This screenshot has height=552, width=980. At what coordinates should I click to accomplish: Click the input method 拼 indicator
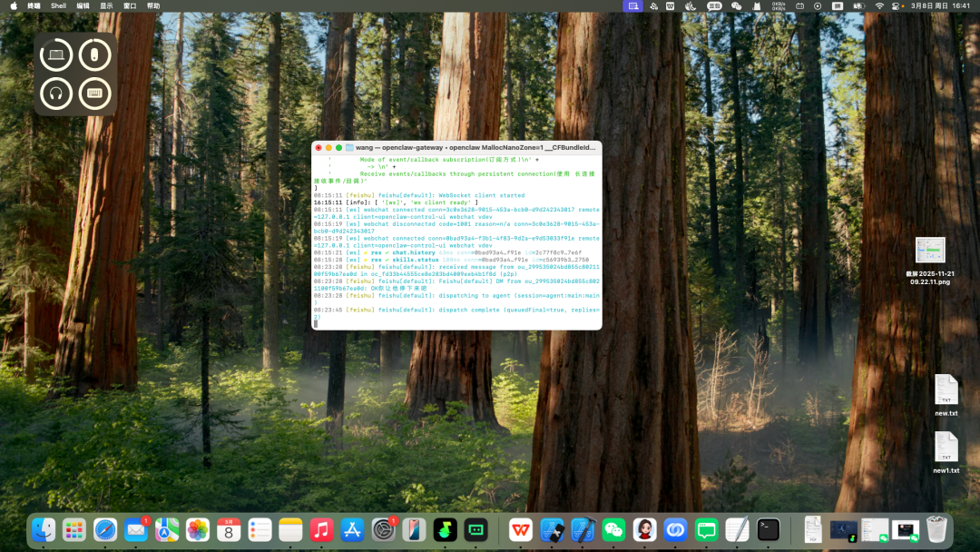838,5
